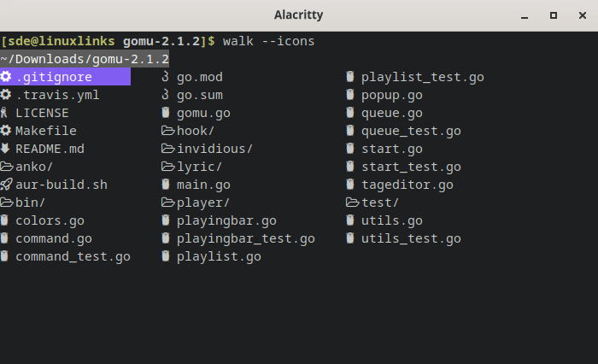Select the queue.go file name
Image resolution: width=598 pixels, height=364 pixels.
click(392, 114)
